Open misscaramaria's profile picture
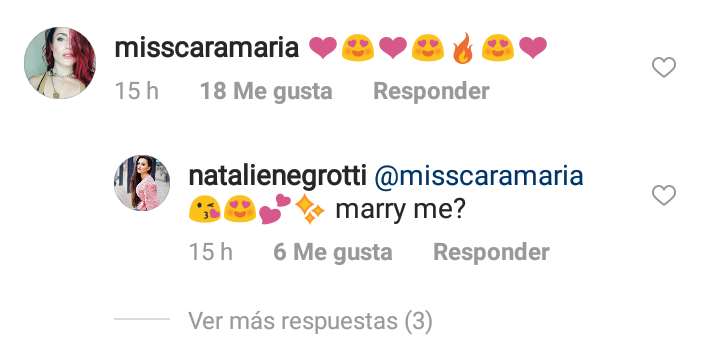Screen dimensions: 720x364 coord(60,63)
